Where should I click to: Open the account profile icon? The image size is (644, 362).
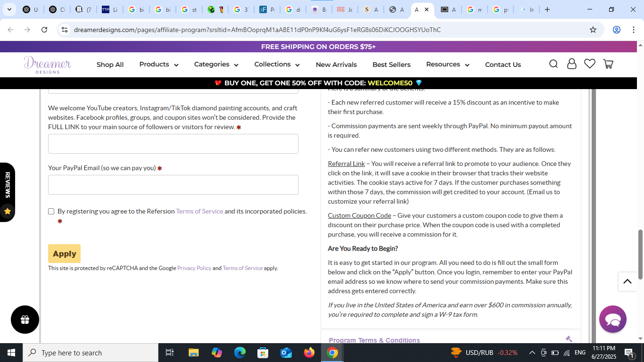pos(572,64)
